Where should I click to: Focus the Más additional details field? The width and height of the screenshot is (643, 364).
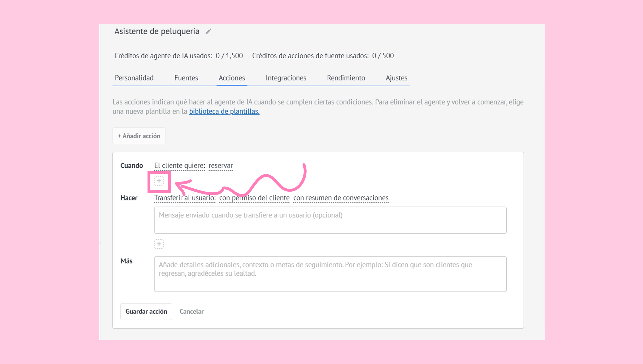(330, 274)
